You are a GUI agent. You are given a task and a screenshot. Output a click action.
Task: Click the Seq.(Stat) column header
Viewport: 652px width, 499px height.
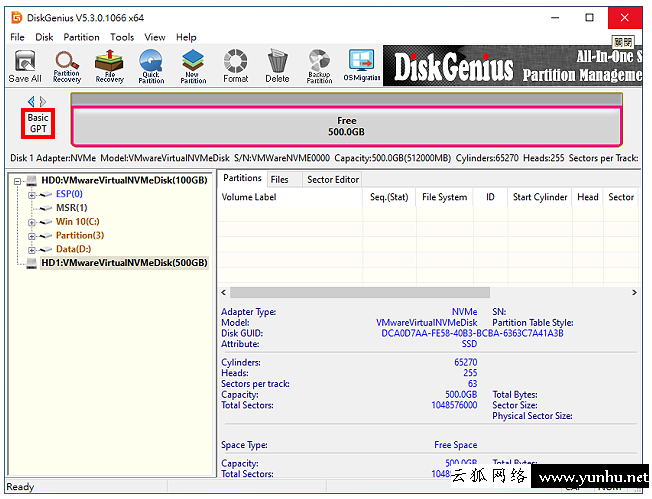(389, 197)
